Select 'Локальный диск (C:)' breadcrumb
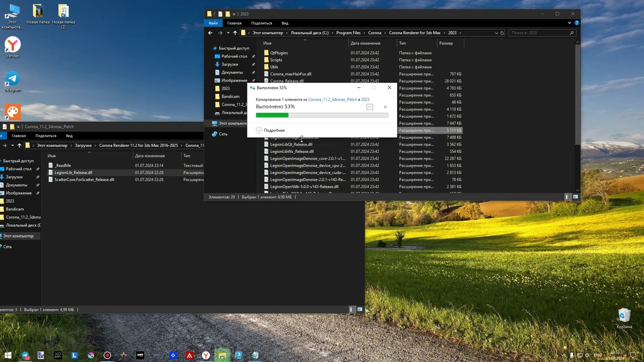Screen dimensions: 644x362 click(309, 33)
